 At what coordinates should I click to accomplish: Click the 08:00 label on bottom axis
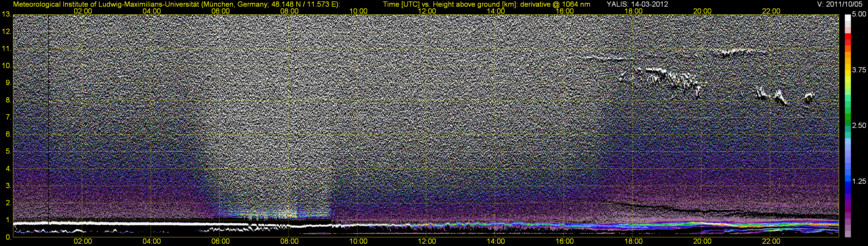point(289,241)
